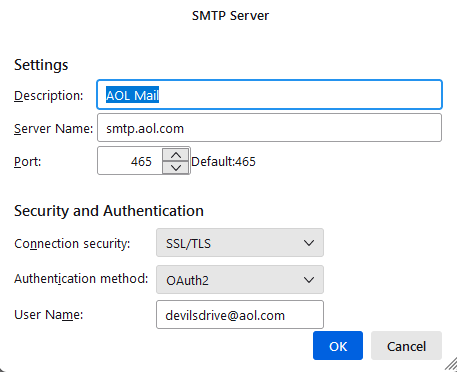
Task: Click the Port label
Action: click(x=28, y=162)
